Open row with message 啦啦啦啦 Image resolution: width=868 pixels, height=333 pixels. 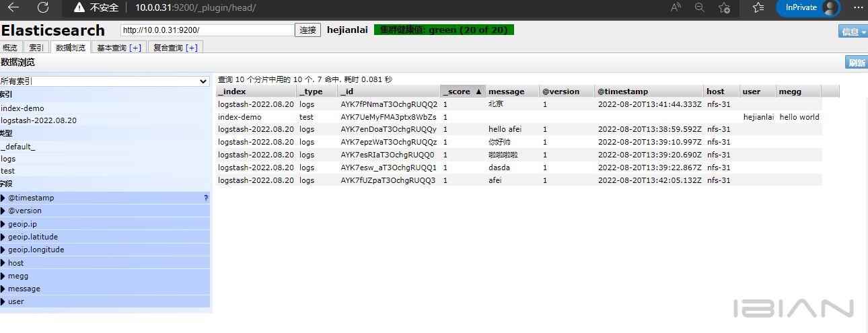(519, 155)
